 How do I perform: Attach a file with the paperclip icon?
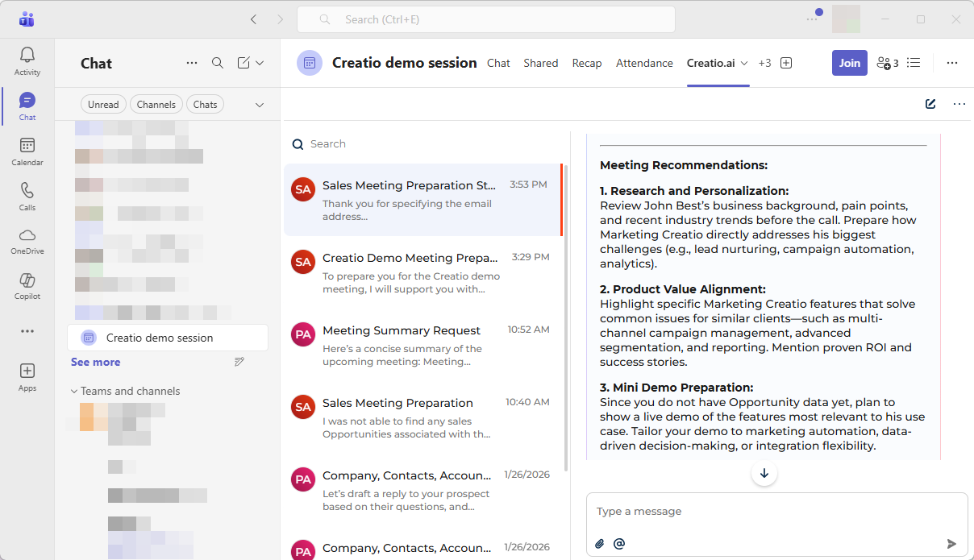coord(599,543)
